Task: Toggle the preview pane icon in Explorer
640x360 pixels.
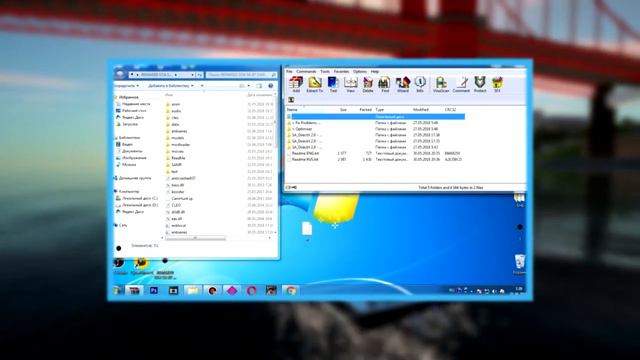Action: 259,86
